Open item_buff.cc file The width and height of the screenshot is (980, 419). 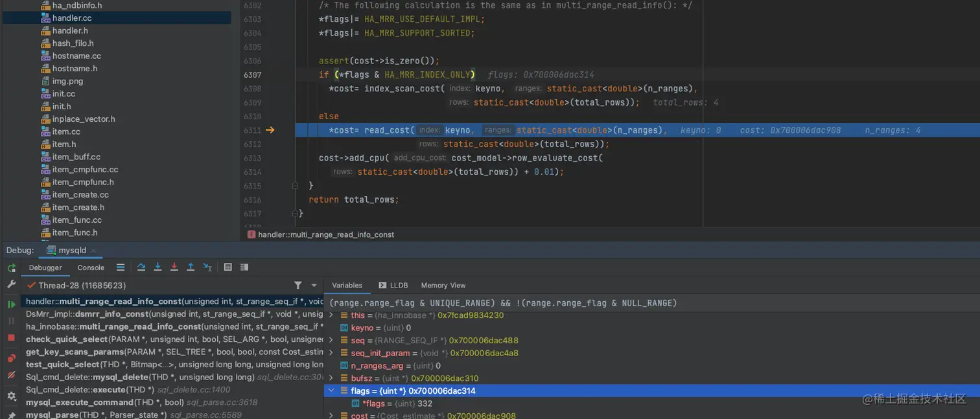pos(76,157)
